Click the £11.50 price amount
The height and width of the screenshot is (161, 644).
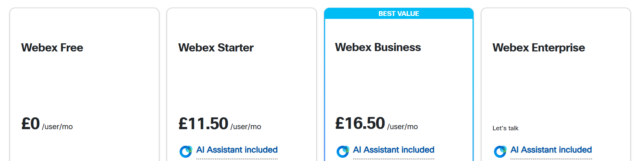tap(203, 124)
